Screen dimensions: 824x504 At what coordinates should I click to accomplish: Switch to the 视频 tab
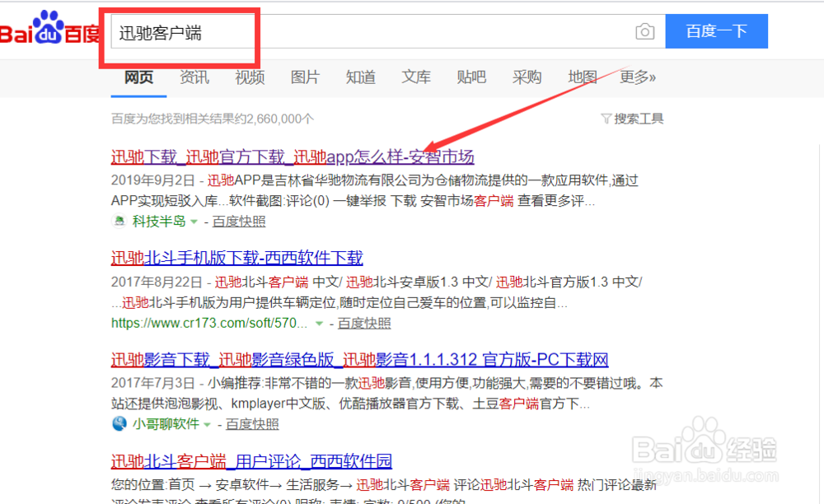pyautogui.click(x=250, y=77)
